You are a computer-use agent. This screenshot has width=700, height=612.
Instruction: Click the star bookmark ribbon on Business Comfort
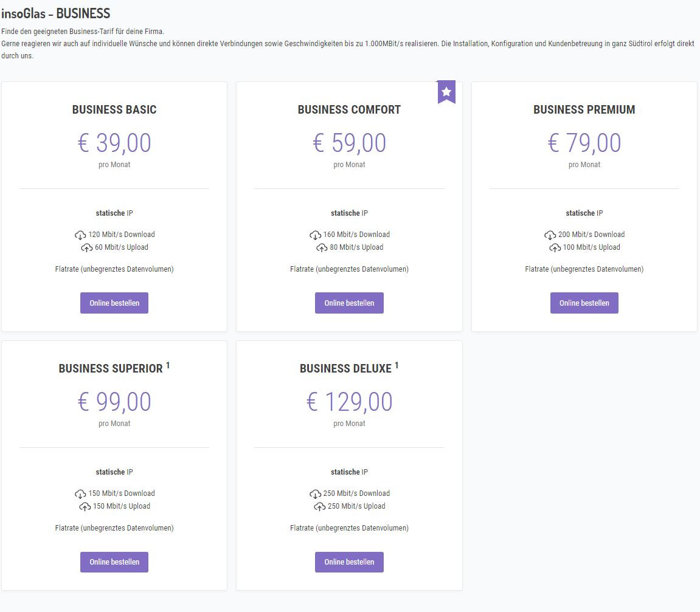click(x=446, y=92)
